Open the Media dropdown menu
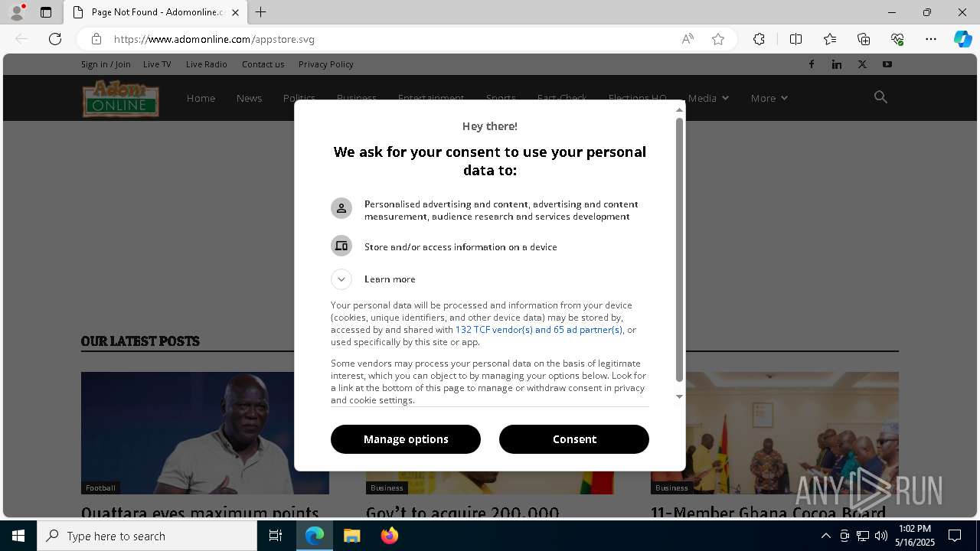Viewport: 980px width, 551px height. (x=708, y=98)
